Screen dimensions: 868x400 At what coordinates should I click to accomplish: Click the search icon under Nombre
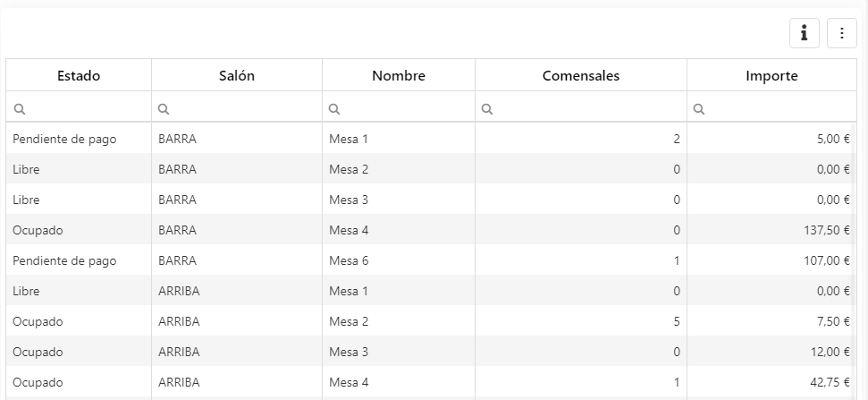pos(334,109)
